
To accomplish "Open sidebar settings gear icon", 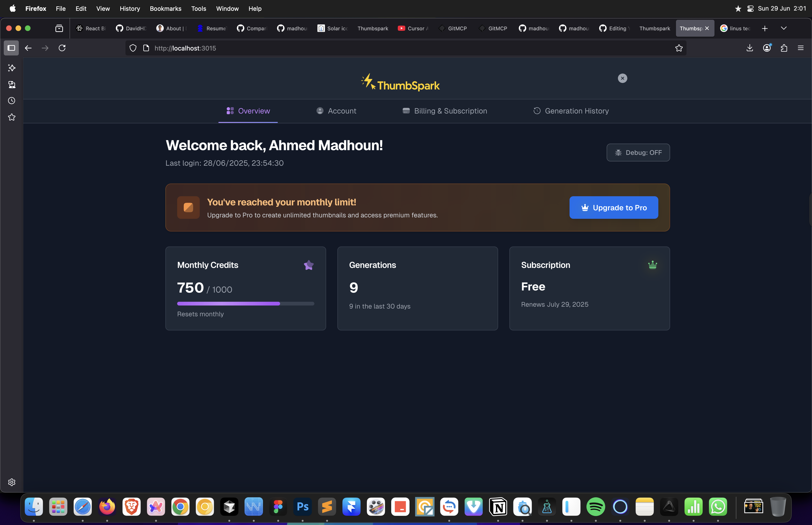I will click(12, 482).
